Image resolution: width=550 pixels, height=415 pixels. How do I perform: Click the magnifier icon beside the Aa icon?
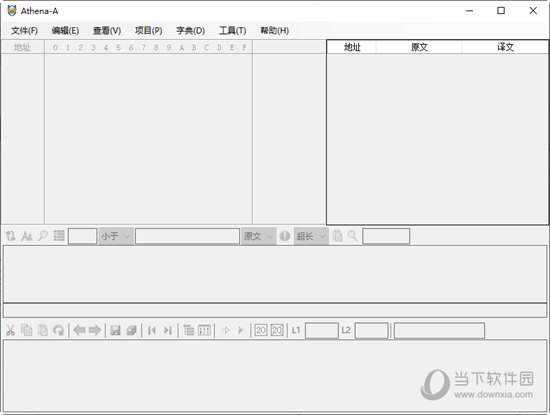(x=43, y=236)
